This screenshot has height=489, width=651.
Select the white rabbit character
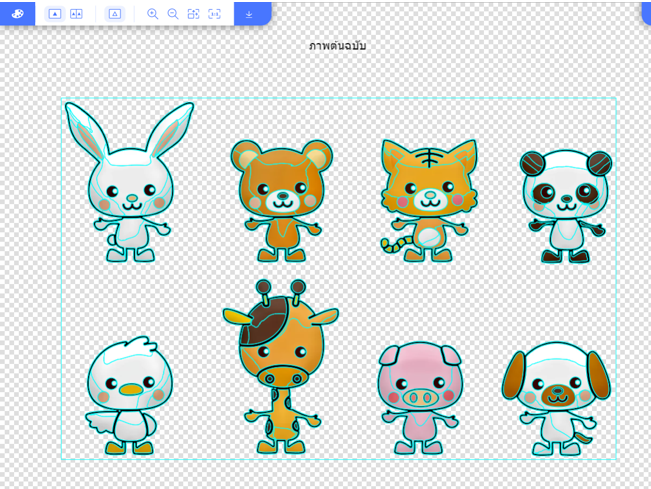pyautogui.click(x=130, y=181)
